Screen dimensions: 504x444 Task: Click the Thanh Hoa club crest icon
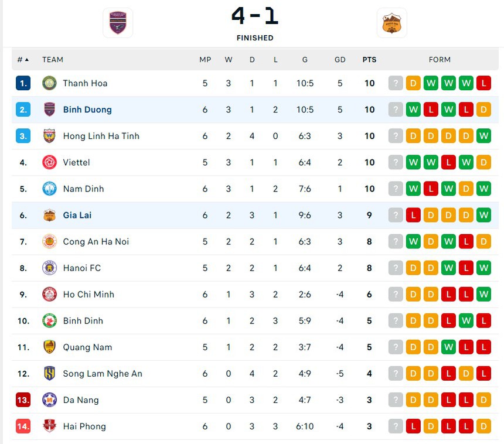pyautogui.click(x=49, y=83)
